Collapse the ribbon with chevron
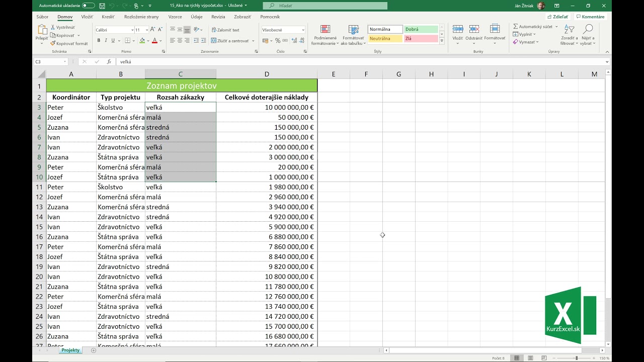This screenshot has width=644, height=362. (x=607, y=51)
